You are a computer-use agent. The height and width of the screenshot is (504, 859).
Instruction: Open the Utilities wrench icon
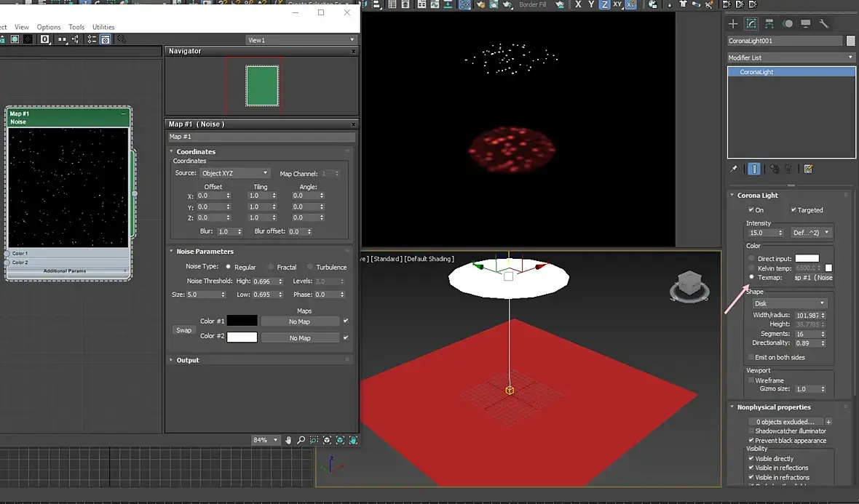point(823,23)
